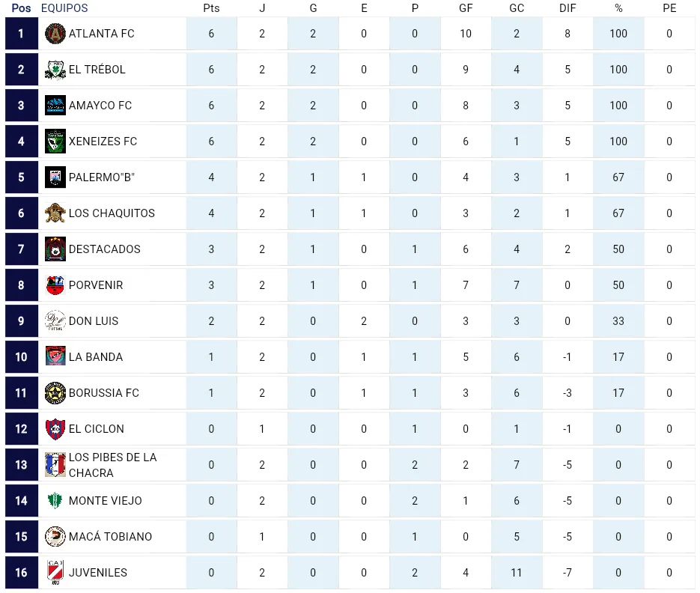The image size is (700, 593).
Task: Open the PALERMO"B" team name
Action: pyautogui.click(x=102, y=177)
